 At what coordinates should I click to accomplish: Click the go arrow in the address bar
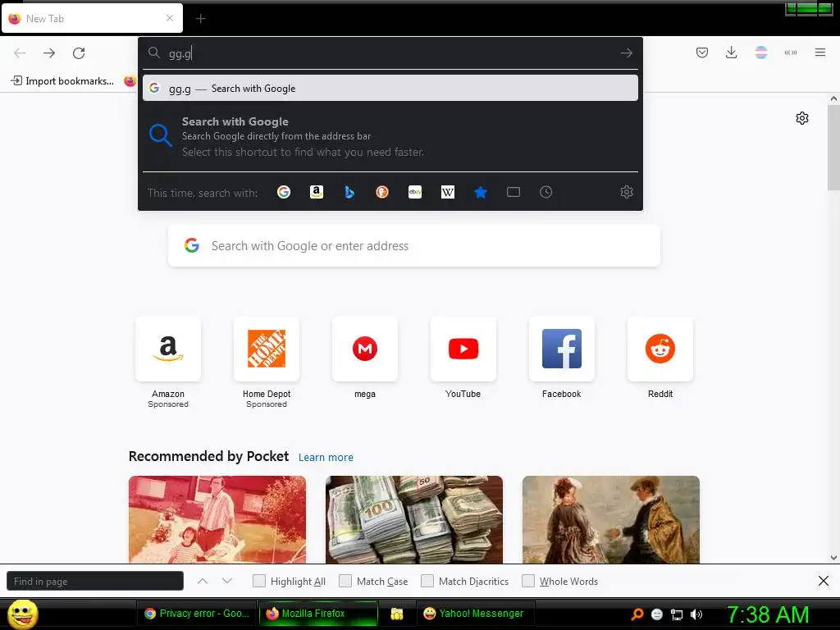[626, 53]
